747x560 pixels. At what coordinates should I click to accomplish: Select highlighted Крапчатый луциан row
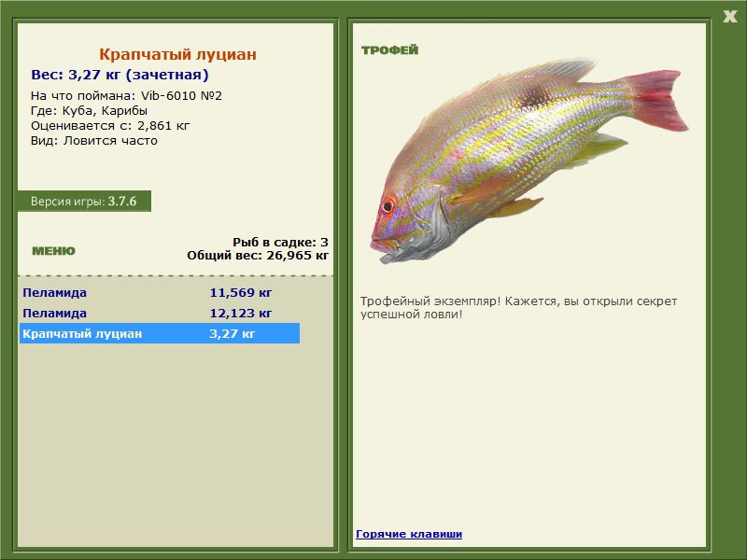click(160, 333)
